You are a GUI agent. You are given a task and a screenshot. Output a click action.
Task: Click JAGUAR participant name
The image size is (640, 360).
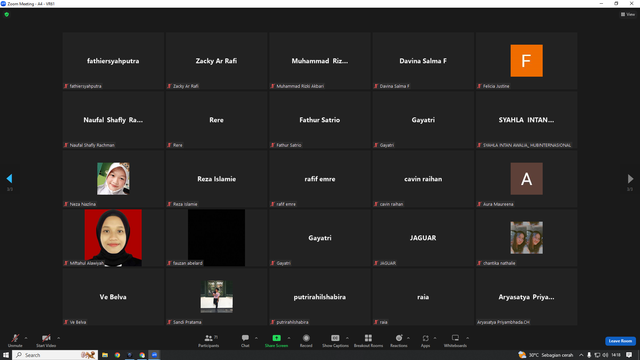pos(423,238)
